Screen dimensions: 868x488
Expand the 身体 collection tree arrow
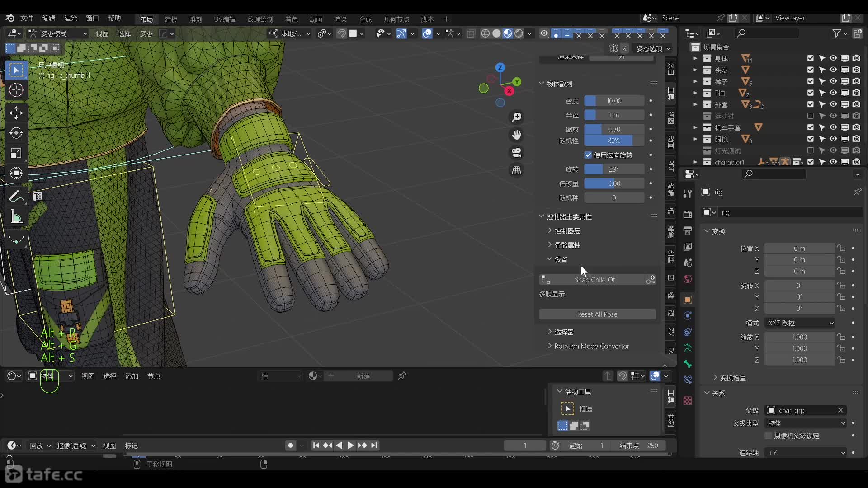(695, 58)
